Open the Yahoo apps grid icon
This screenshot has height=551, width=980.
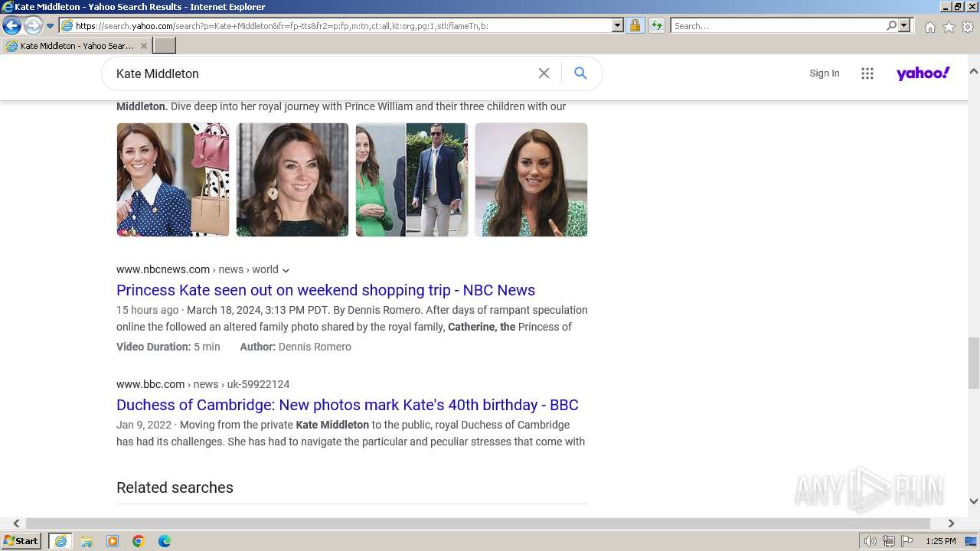click(x=867, y=73)
